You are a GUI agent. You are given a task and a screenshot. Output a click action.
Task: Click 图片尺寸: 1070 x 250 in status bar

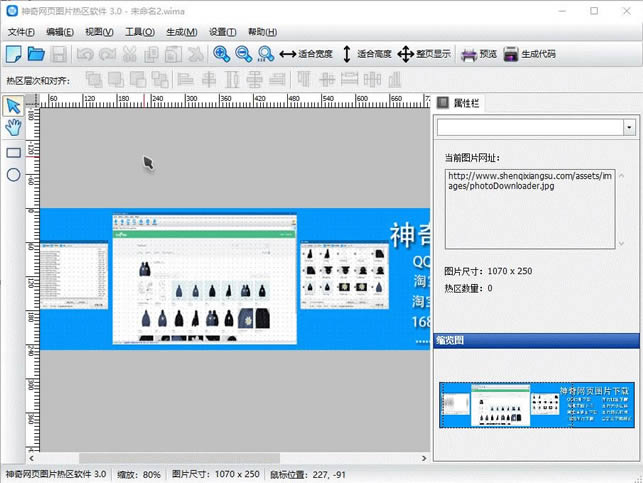tap(216, 474)
